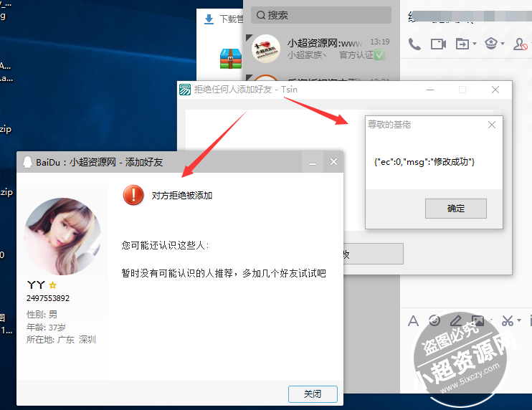Viewport: 532px width, 410px height.
Task: Click the 确定 button in the message dialog
Action: [x=456, y=209]
